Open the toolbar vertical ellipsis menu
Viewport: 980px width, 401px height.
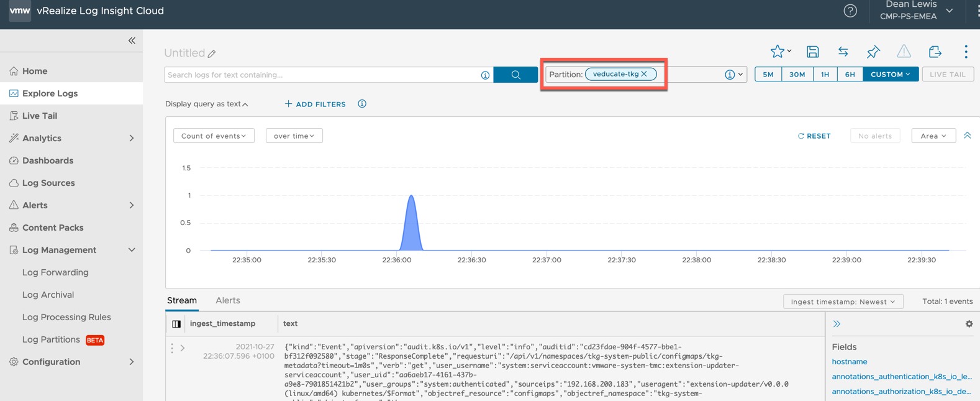966,52
